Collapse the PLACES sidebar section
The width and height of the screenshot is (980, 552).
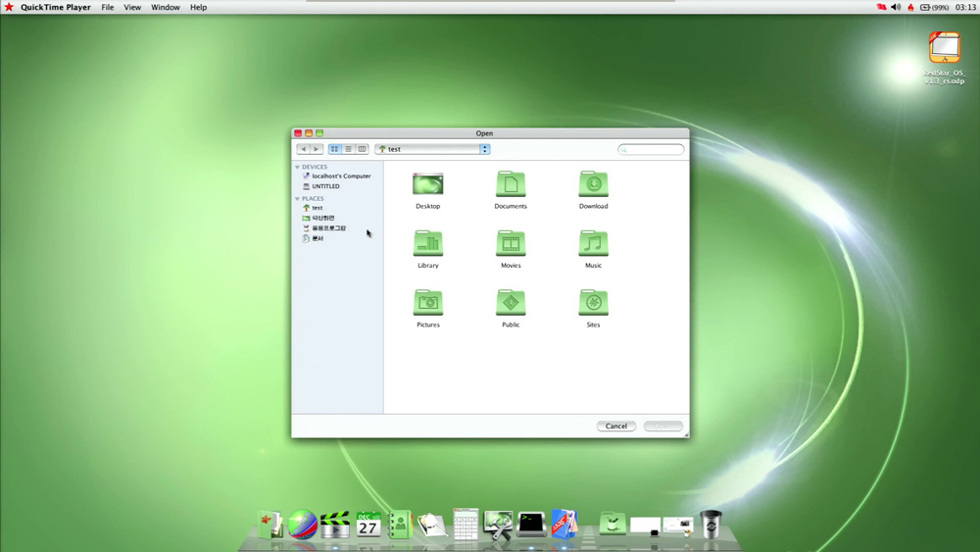[x=298, y=199]
